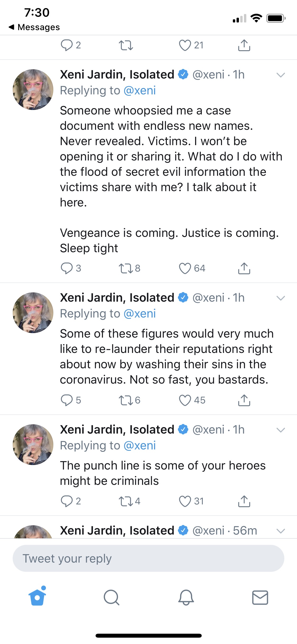The image size is (297, 644).
Task: Return to Messages app via back link
Action: point(34,27)
